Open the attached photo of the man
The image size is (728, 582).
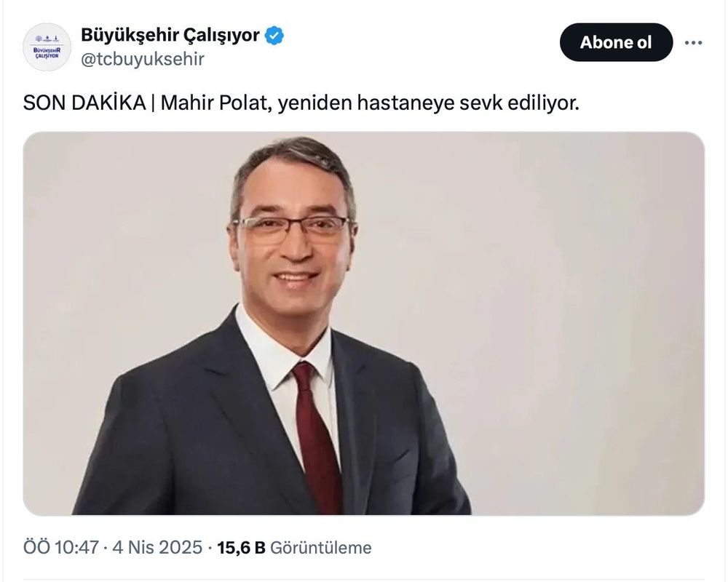(x=363, y=324)
